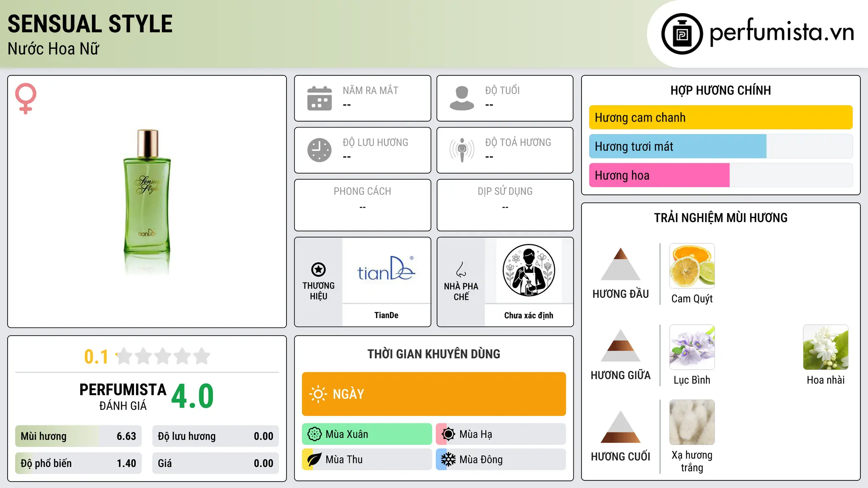Select the Ngày time-of-day bar
Image resolution: width=868 pixels, height=488 pixels.
pos(434,394)
